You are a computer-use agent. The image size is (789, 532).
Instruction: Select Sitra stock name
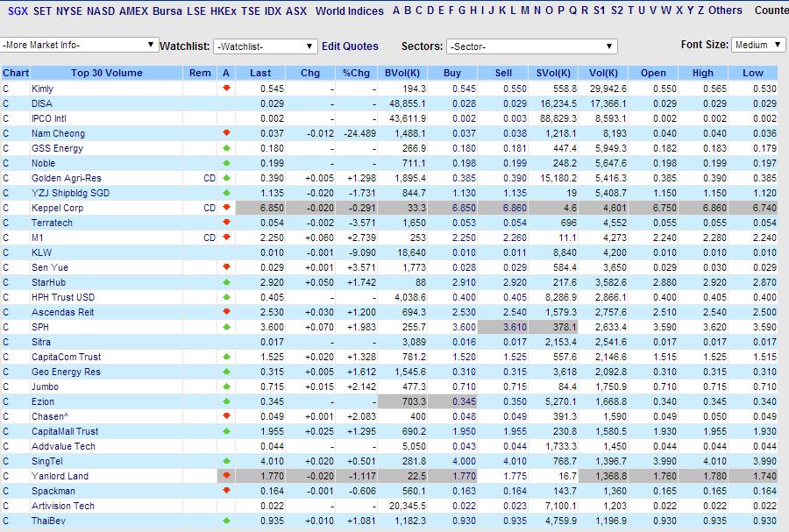(x=41, y=343)
